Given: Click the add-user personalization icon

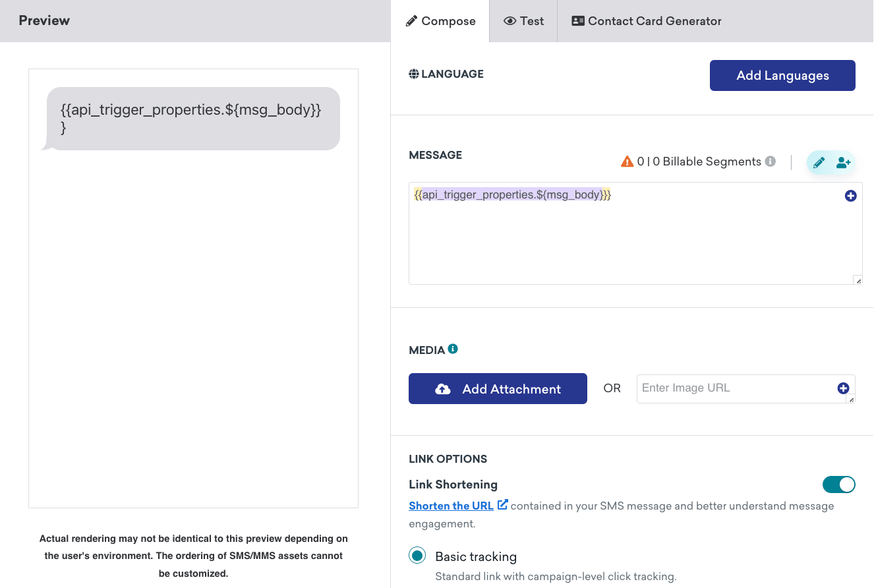Looking at the screenshot, I should coord(843,162).
